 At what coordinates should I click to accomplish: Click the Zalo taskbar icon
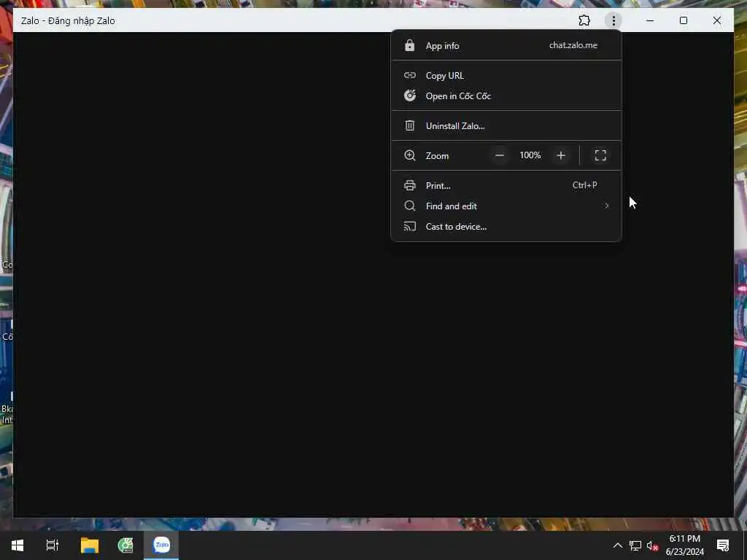(x=161, y=545)
